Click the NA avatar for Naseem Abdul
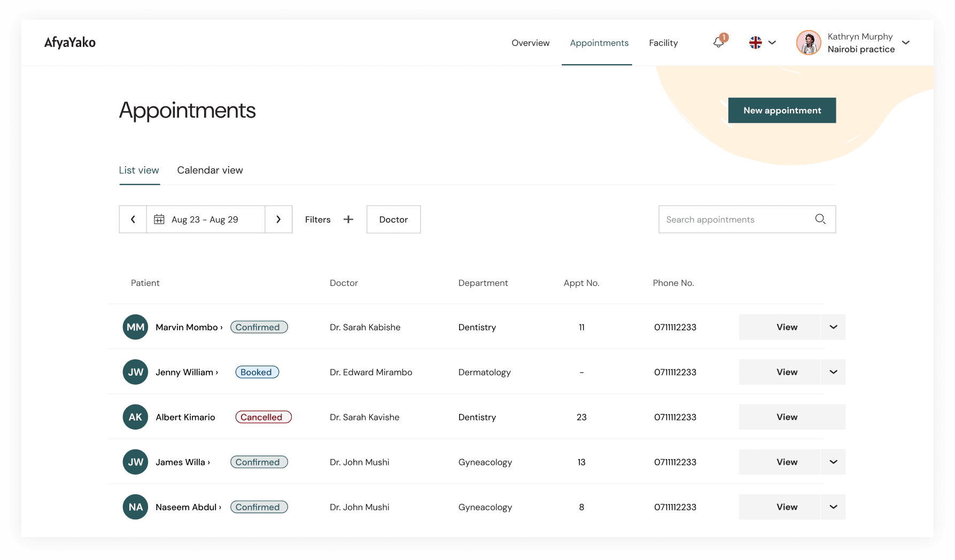 pyautogui.click(x=135, y=507)
